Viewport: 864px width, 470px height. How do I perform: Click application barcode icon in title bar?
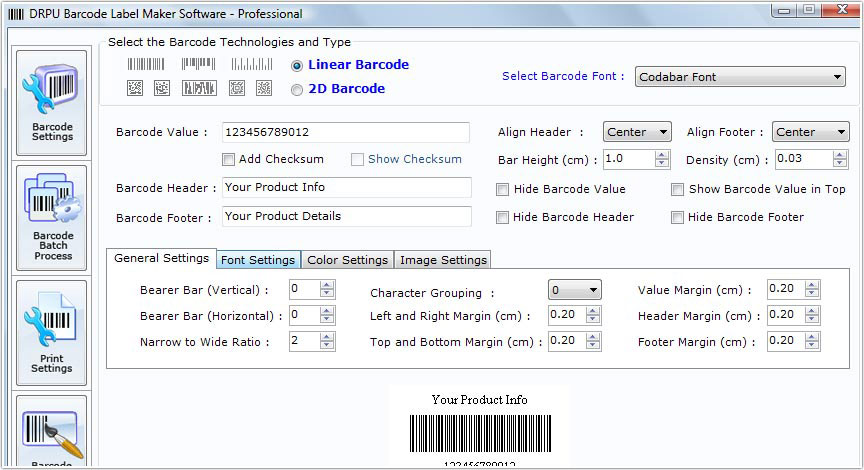pyautogui.click(x=16, y=14)
